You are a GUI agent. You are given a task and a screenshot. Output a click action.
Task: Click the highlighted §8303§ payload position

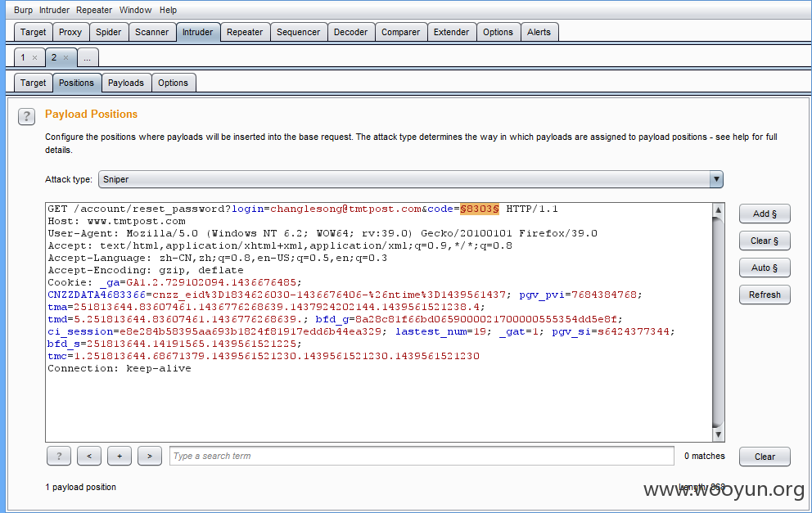click(480, 209)
